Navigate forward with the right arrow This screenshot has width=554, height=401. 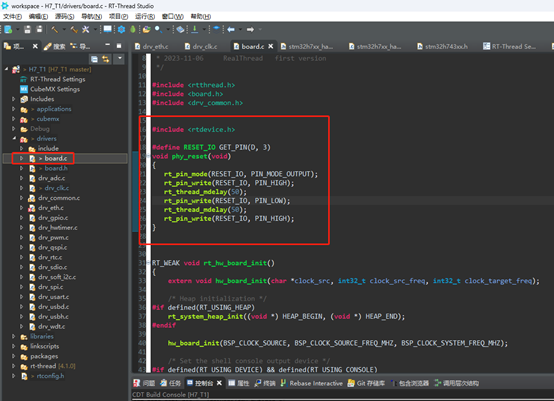(250, 30)
